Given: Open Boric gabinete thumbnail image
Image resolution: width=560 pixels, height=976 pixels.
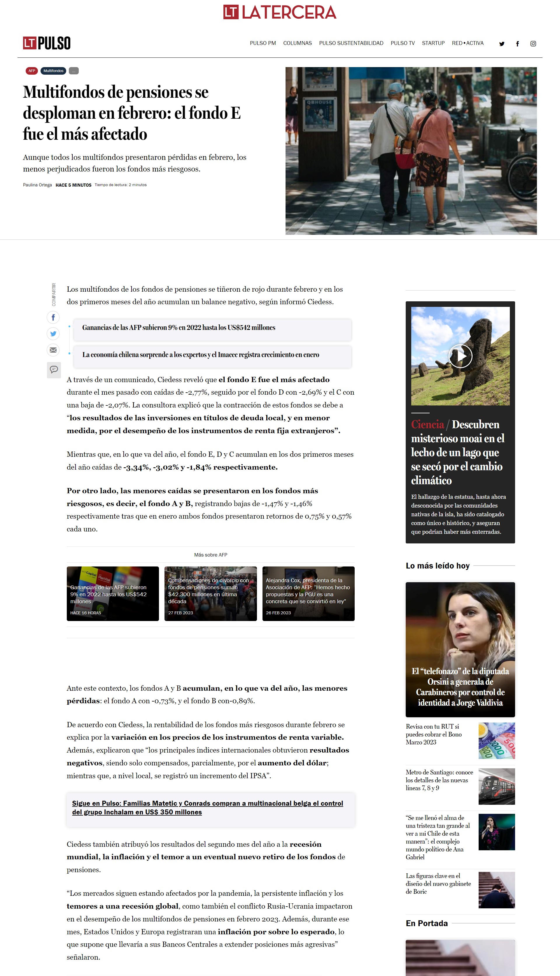Looking at the screenshot, I should coord(496,890).
